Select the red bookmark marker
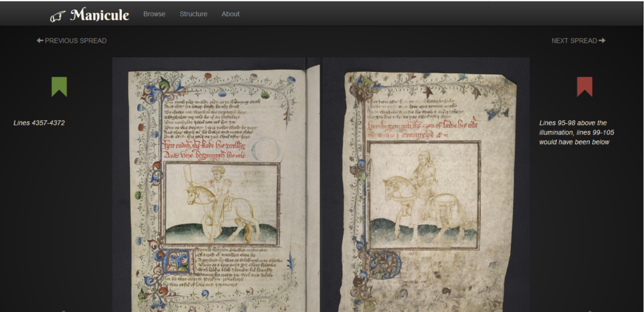Viewport: 644px width, 312px height. tap(584, 86)
